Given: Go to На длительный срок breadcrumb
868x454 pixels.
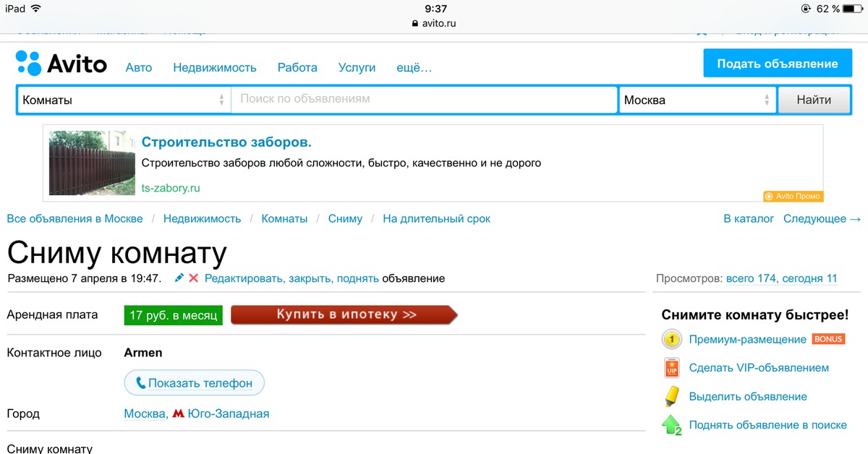Looking at the screenshot, I should pyautogui.click(x=436, y=218).
